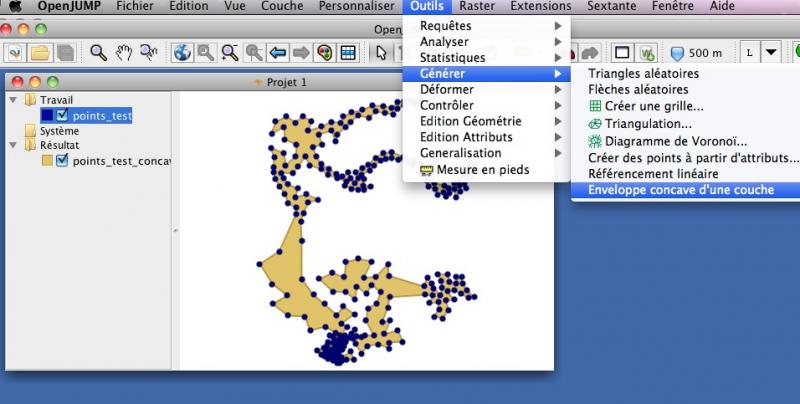Click the previous view blue arrow icon
The width and height of the screenshot is (800, 404).
278,52
